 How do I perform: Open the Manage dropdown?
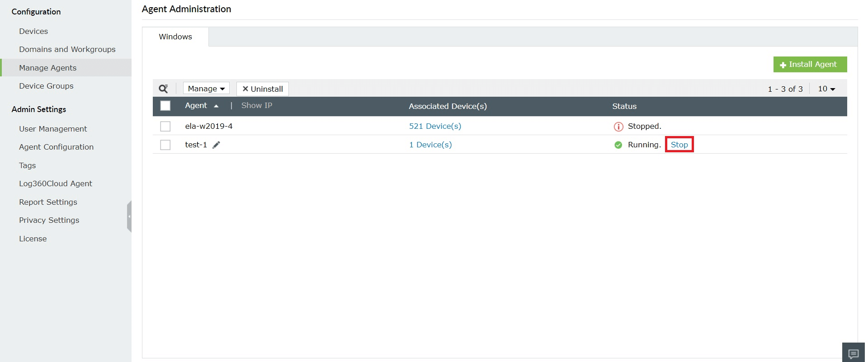pyautogui.click(x=206, y=89)
